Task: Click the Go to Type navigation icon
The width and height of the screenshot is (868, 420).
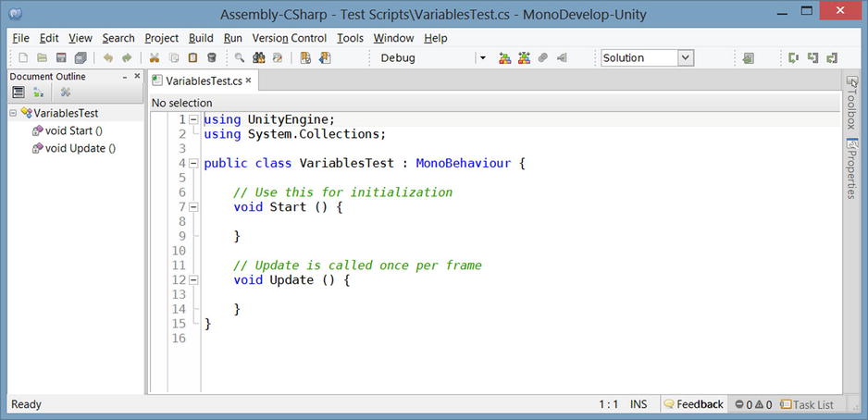Action: 305,57
